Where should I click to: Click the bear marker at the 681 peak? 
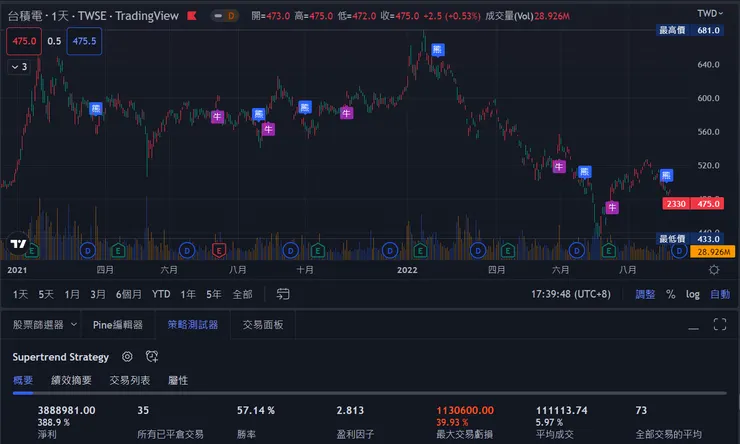tap(437, 49)
